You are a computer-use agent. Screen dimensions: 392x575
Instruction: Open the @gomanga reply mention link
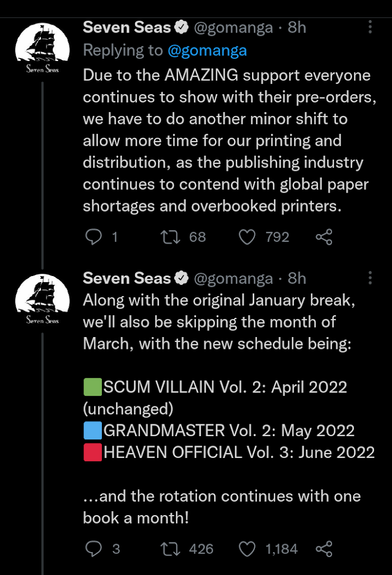[x=207, y=50]
